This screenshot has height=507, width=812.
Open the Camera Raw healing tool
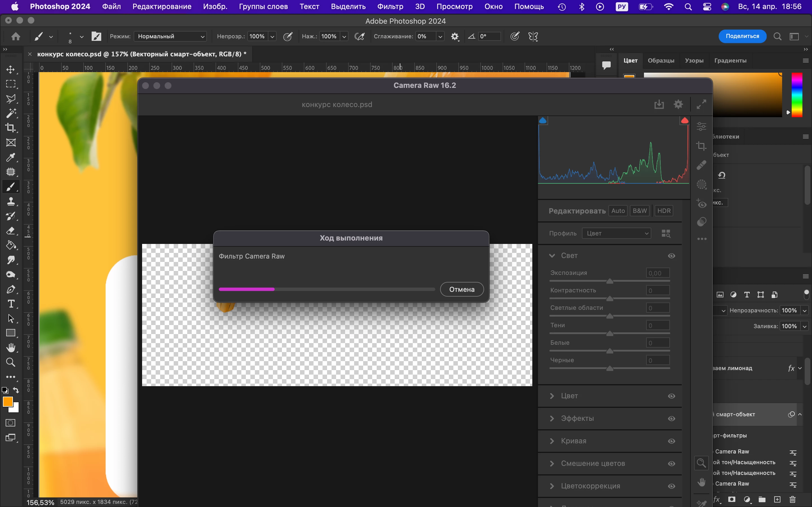(701, 165)
